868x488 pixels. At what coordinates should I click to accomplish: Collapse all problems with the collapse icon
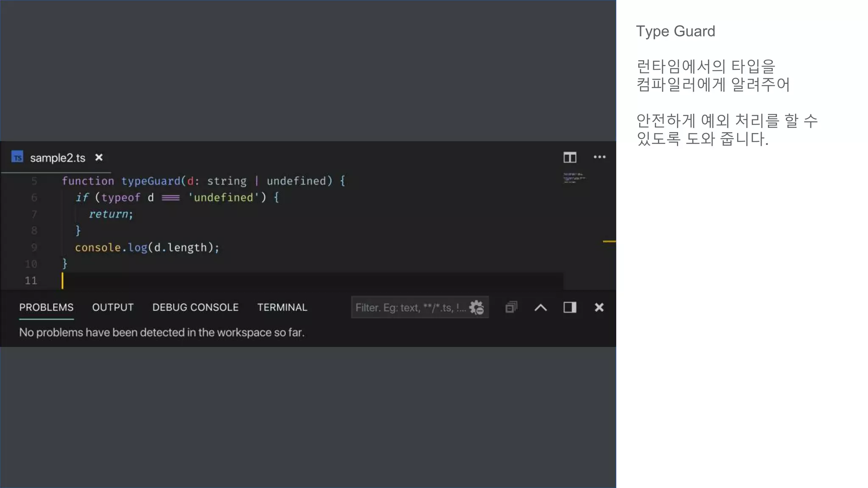pos(511,307)
